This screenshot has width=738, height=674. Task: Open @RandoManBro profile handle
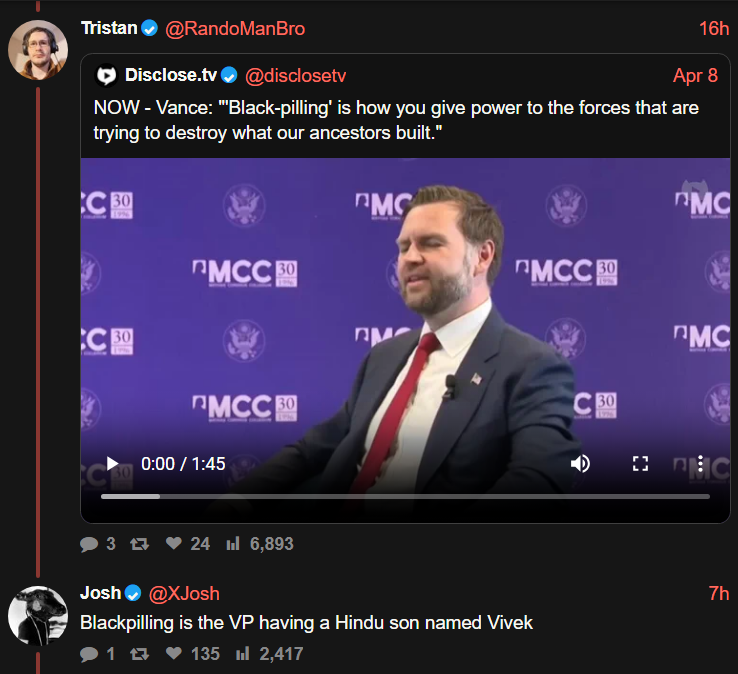coord(234,29)
